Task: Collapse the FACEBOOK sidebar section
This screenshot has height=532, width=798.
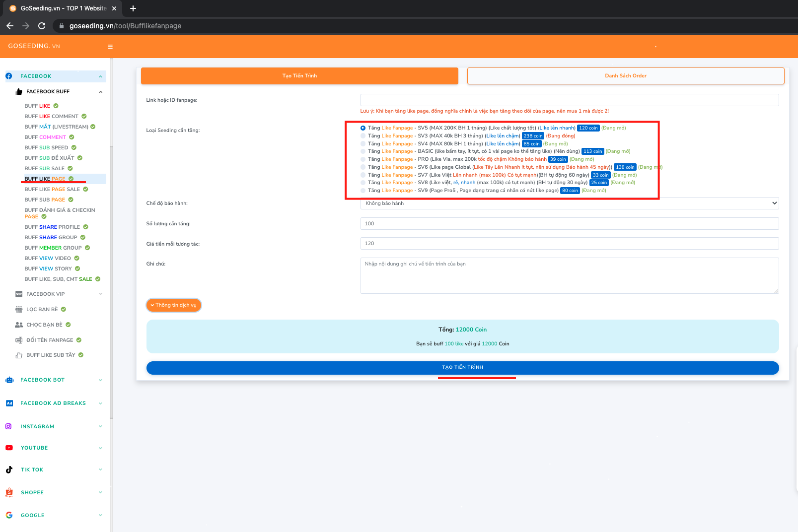Action: 100,76
